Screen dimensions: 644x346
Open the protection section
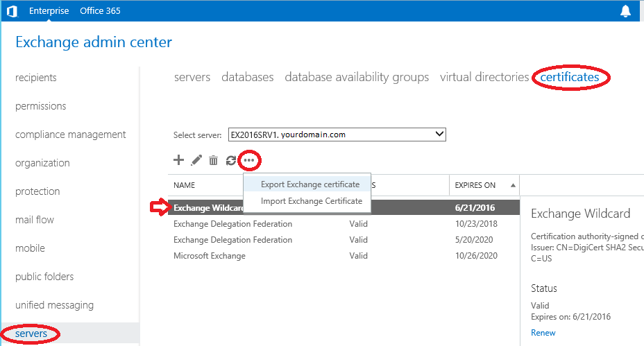pos(37,191)
